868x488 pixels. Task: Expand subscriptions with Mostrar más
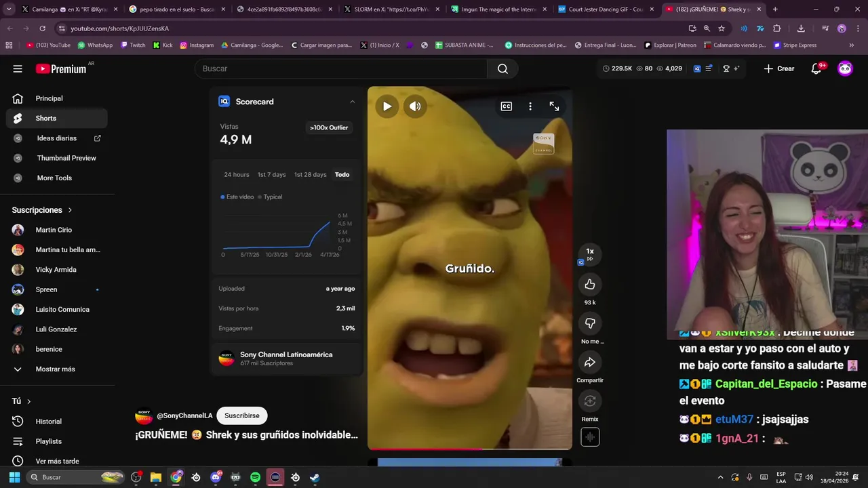57,369
